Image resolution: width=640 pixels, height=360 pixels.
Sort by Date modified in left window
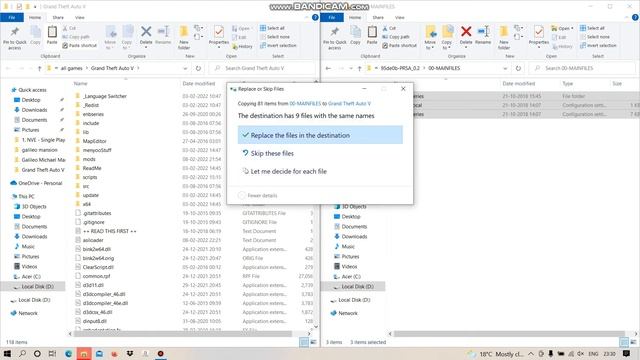(199, 84)
